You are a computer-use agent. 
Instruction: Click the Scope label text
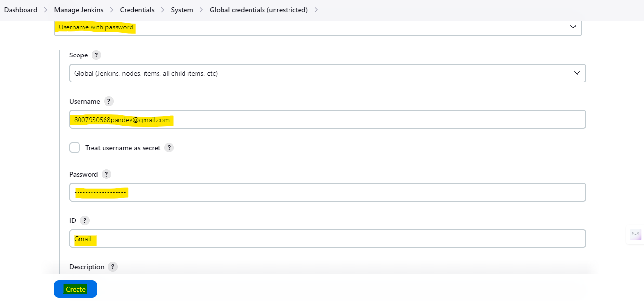(79, 55)
